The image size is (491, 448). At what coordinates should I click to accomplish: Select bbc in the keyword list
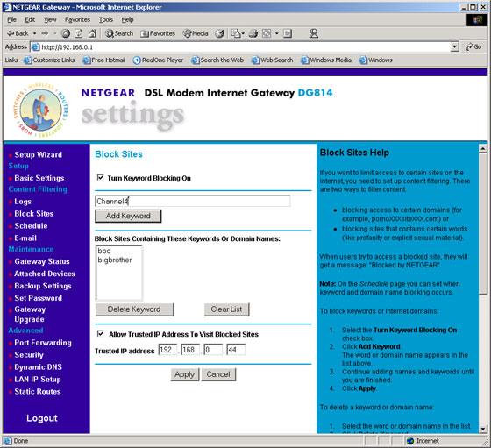click(x=104, y=251)
